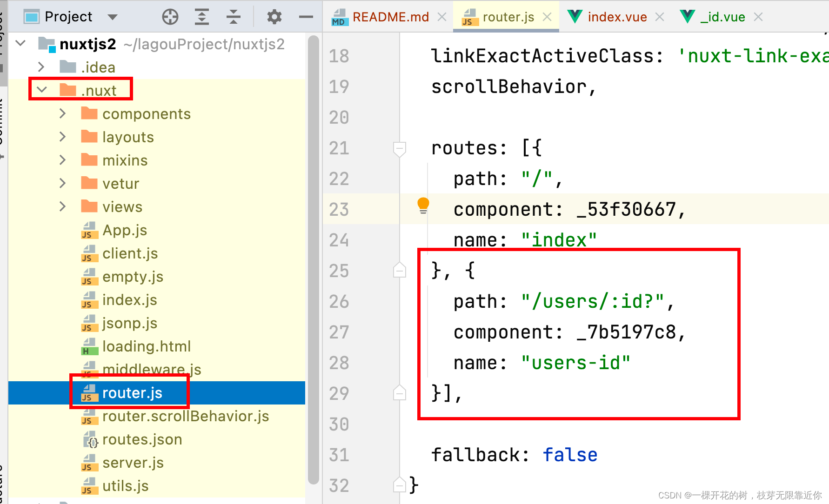Screen dimensions: 829x504
Task: Click the Collapse All icon in Project toolbar
Action: tap(234, 17)
